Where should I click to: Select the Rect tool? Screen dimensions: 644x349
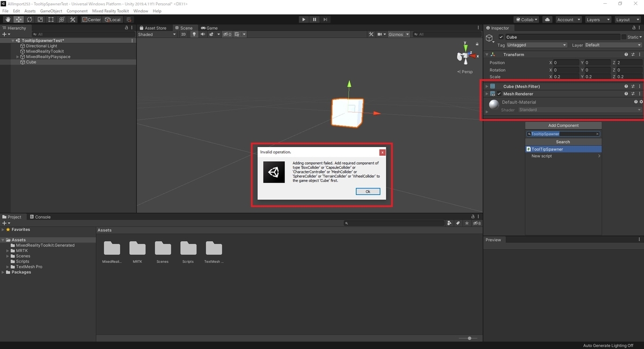(50, 19)
